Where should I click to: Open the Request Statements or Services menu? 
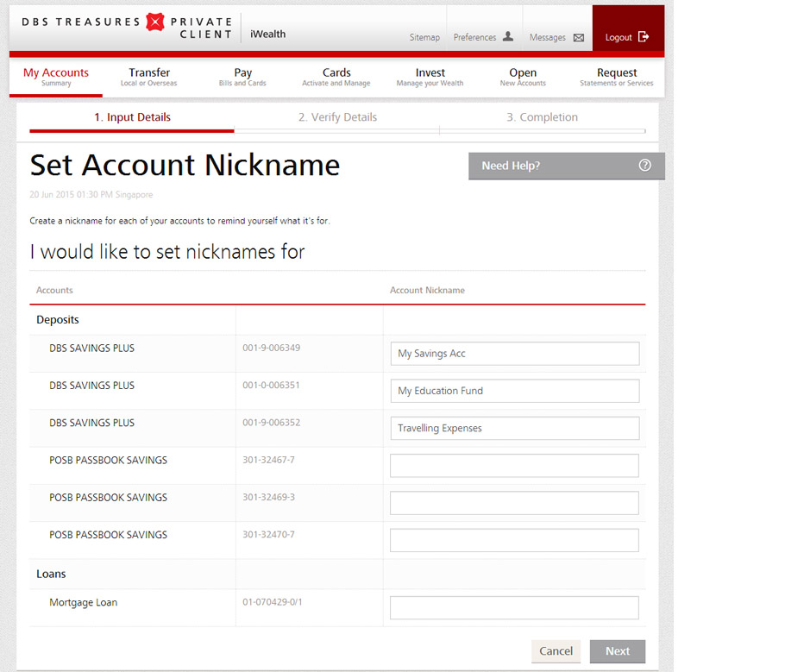[x=617, y=77]
